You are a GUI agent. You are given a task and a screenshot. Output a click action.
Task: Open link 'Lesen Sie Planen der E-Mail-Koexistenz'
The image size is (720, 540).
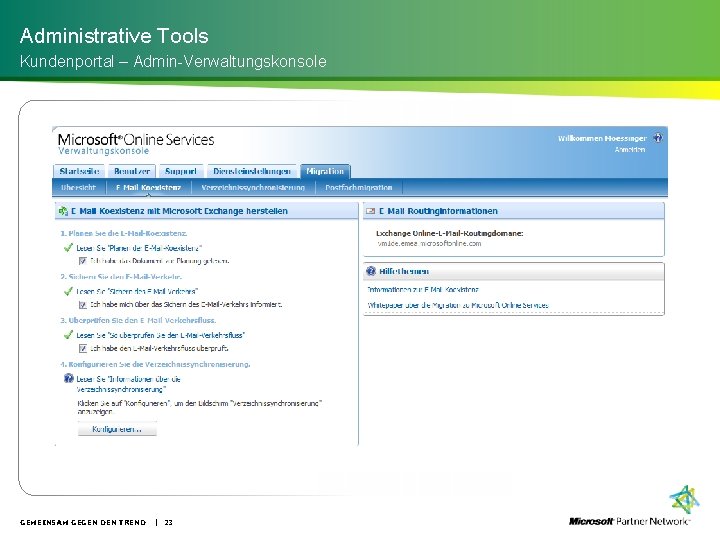click(139, 248)
